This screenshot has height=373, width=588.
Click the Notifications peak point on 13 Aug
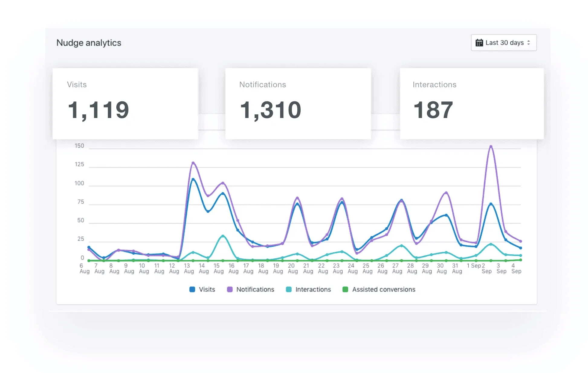coord(193,163)
